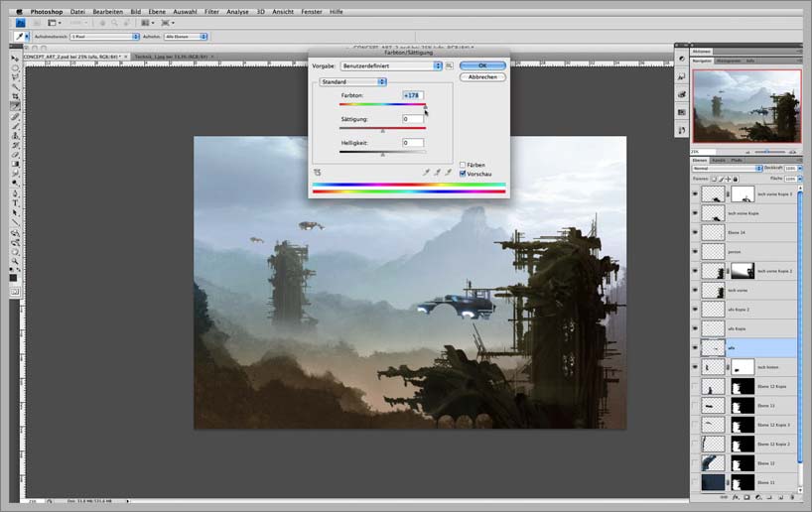Delete layer using trash icon

[x=792, y=497]
